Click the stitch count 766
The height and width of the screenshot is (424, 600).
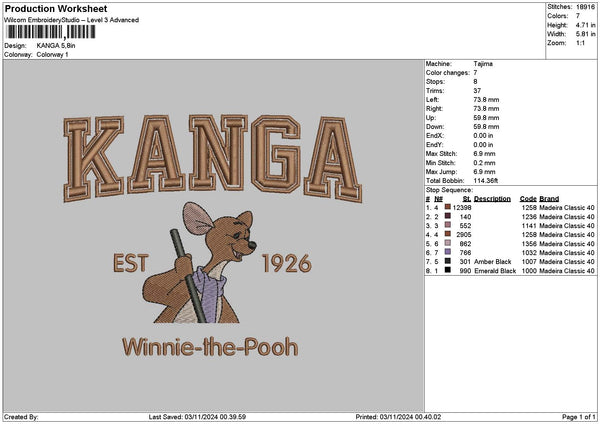[466, 253]
